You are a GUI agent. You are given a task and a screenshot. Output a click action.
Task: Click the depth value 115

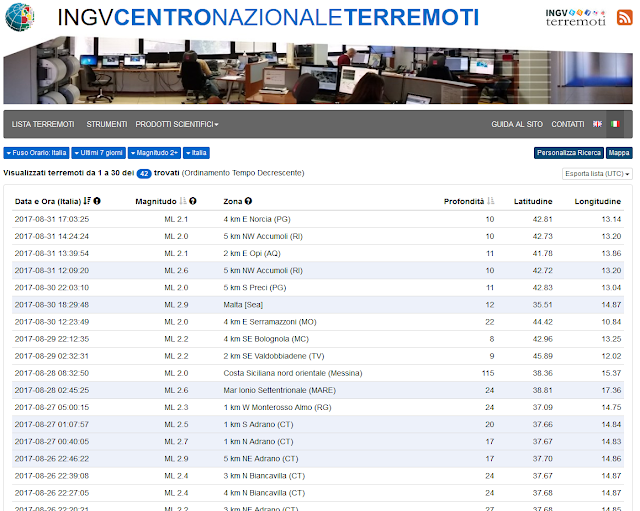pyautogui.click(x=488, y=373)
